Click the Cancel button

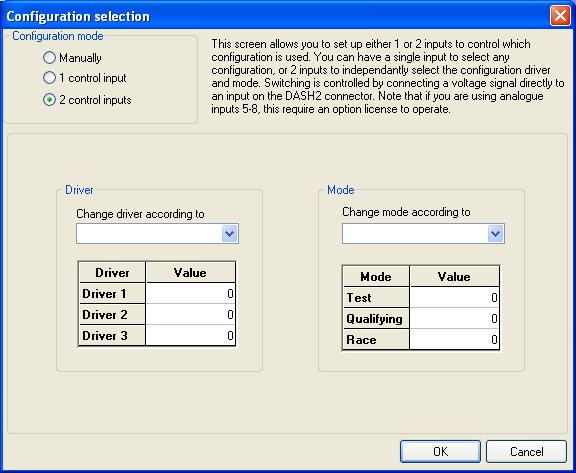(x=526, y=451)
